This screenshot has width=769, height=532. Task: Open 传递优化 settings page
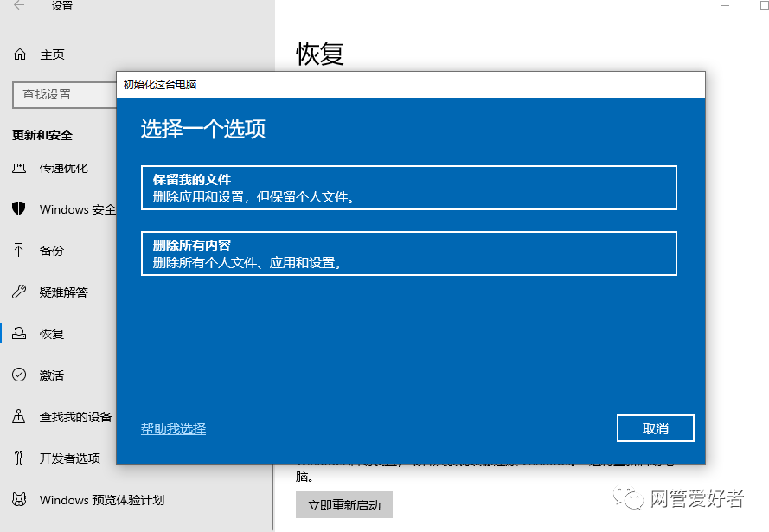[64, 169]
